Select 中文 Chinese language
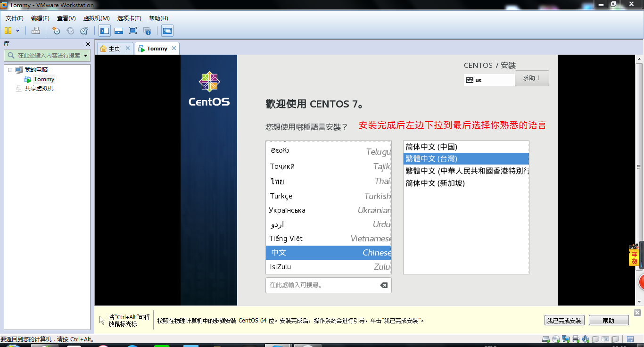 point(329,253)
